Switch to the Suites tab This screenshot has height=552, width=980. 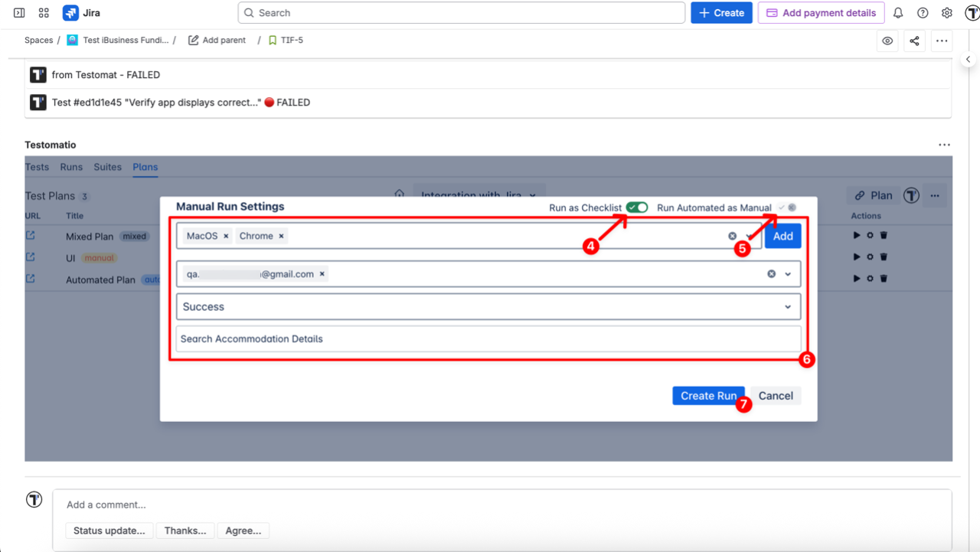click(107, 167)
